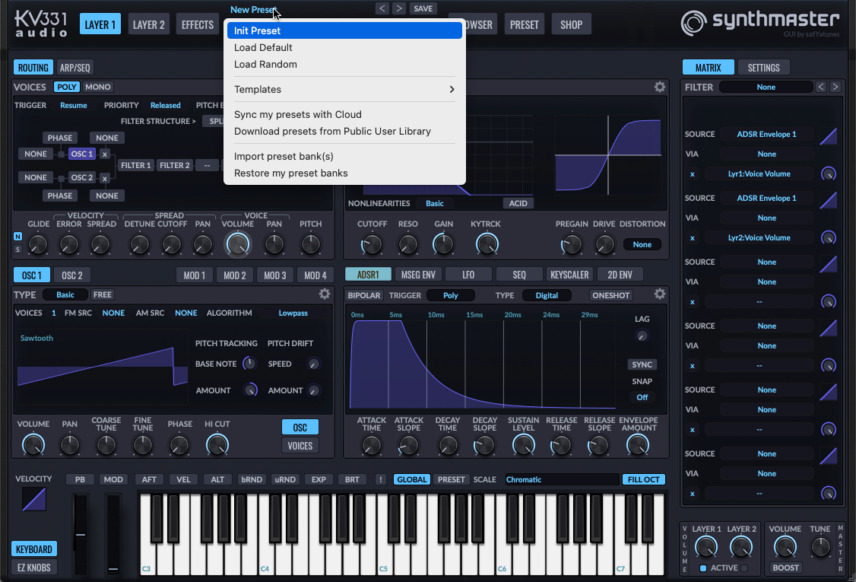Go to previous preset arrow
856x582 pixels.
click(382, 8)
